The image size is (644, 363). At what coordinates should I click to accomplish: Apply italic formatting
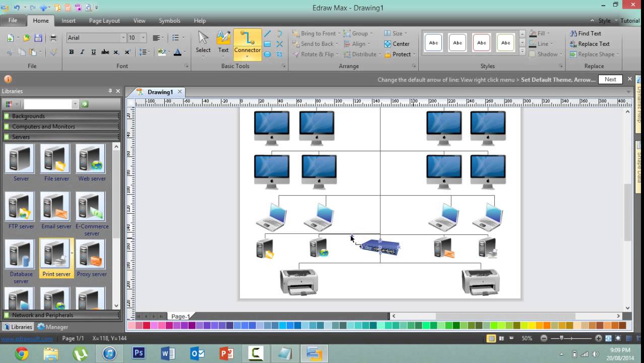pyautogui.click(x=83, y=52)
